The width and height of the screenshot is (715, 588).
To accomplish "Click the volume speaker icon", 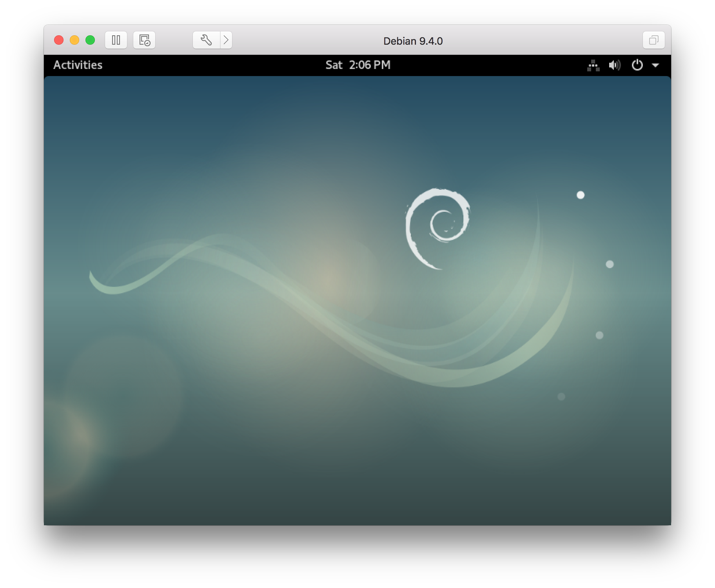I will tap(614, 65).
